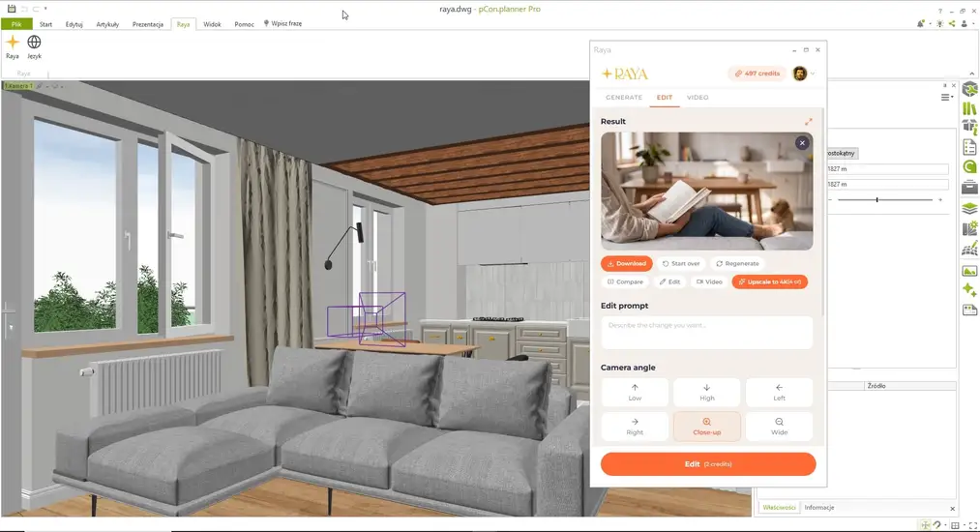This screenshot has width=980, height=532.
Task: Click the green books catalog sidebar icon
Action: pyautogui.click(x=969, y=108)
